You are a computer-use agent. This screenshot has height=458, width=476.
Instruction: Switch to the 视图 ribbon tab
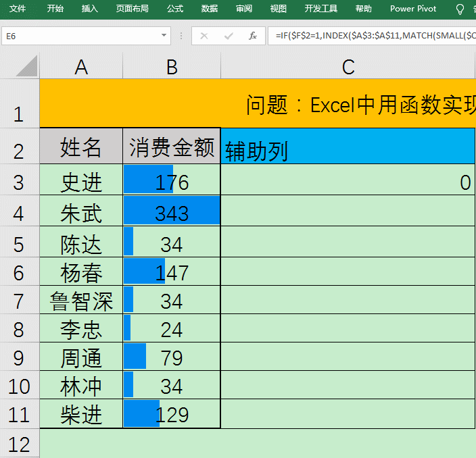279,9
